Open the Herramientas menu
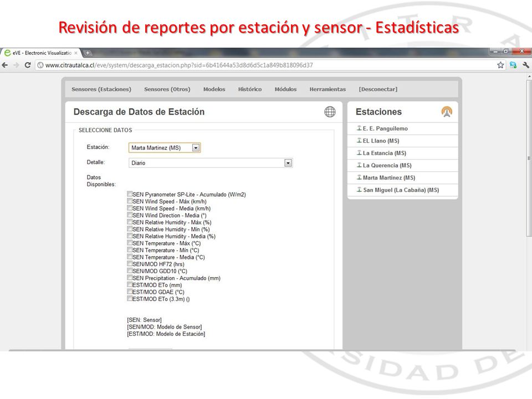This screenshot has height=399, width=532. click(328, 89)
